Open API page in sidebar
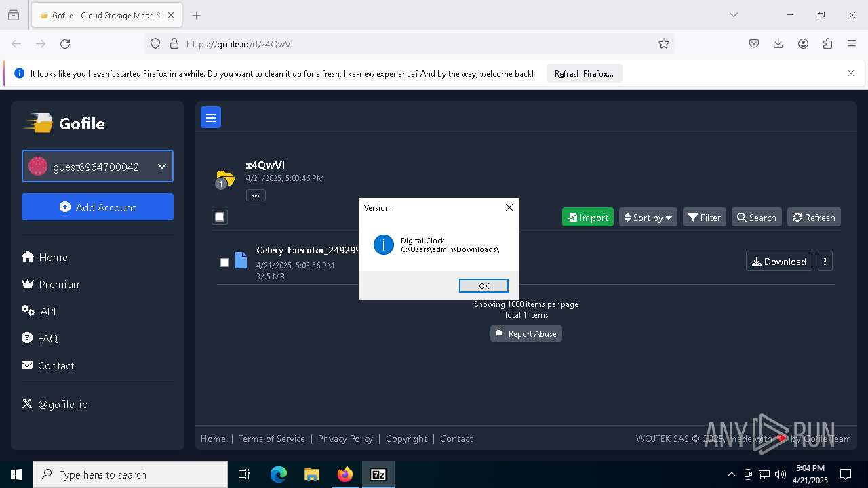Viewport: 868px width, 488px height. 39,311
